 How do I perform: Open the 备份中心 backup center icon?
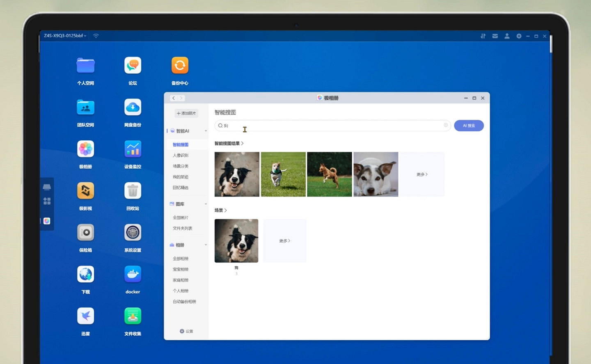(x=180, y=66)
